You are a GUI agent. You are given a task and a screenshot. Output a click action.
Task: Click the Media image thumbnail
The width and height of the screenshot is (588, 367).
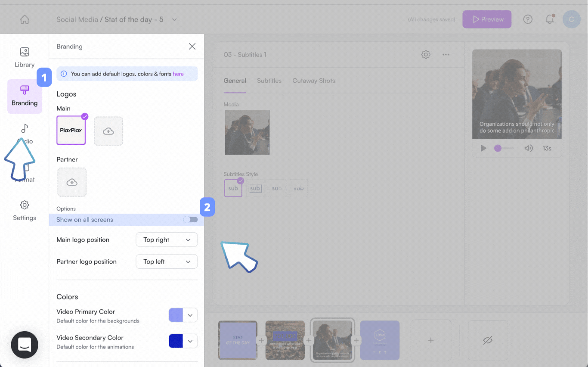point(248,132)
